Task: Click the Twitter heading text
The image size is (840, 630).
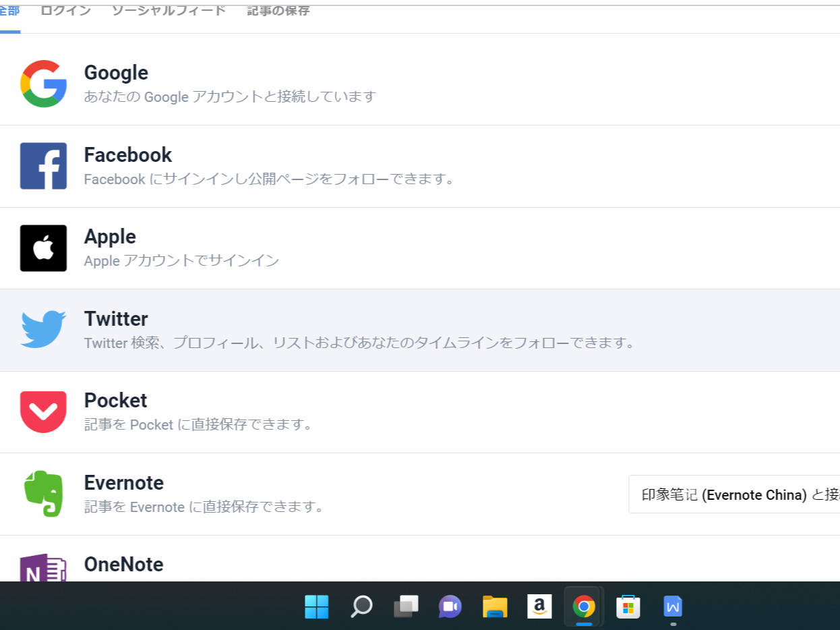Action: coord(116,318)
